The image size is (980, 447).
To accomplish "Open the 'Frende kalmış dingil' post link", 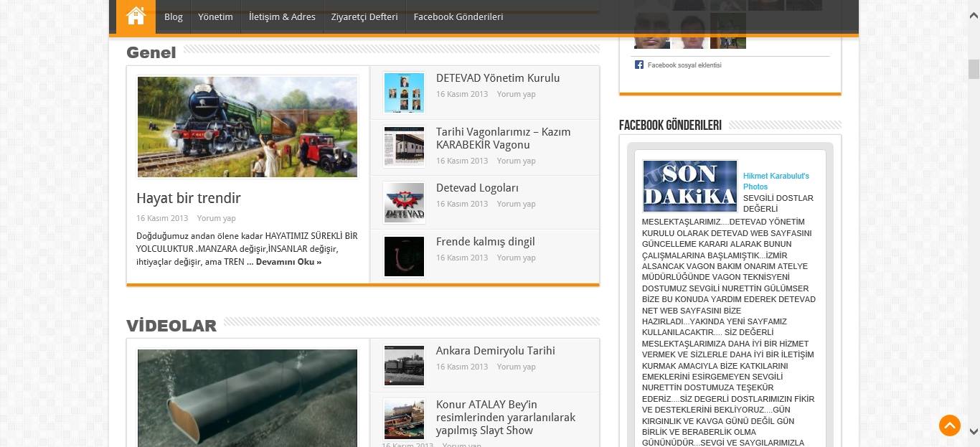I will [486, 242].
